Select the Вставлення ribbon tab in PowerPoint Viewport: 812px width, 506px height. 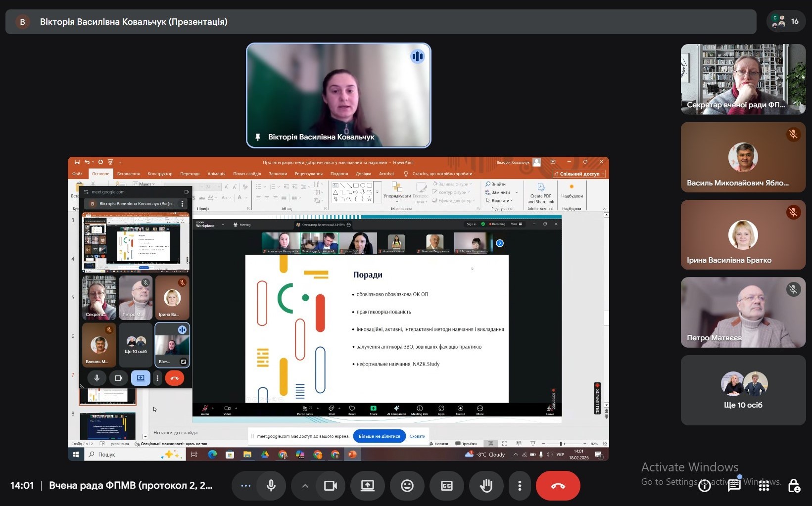[128, 174]
